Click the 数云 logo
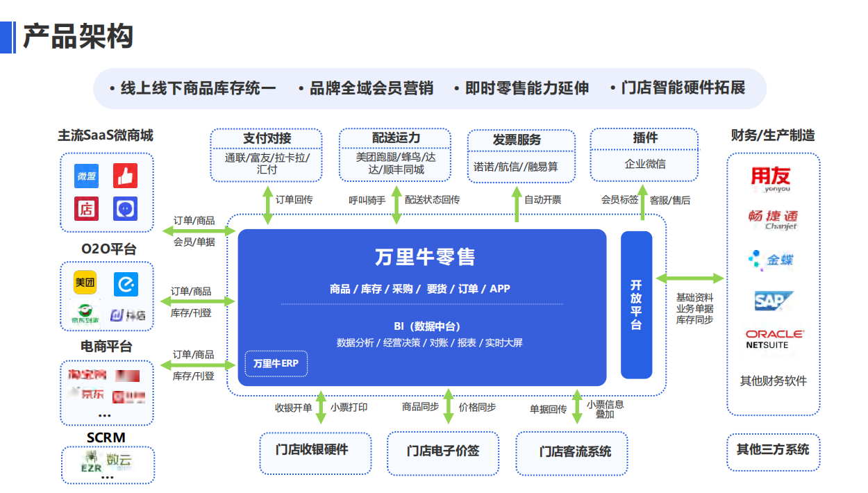The height and width of the screenshot is (493, 868). 119,460
